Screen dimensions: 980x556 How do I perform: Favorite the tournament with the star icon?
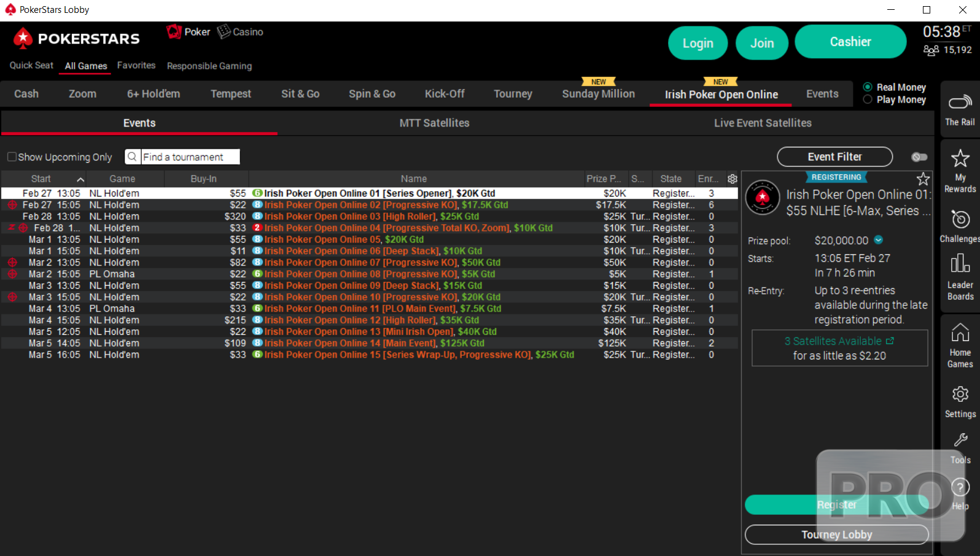coord(922,179)
